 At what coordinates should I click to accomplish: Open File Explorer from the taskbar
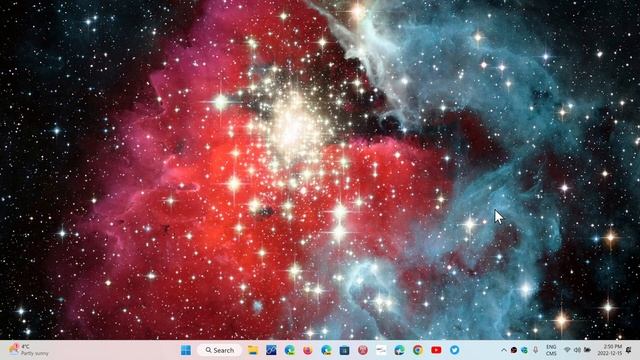[253, 350]
